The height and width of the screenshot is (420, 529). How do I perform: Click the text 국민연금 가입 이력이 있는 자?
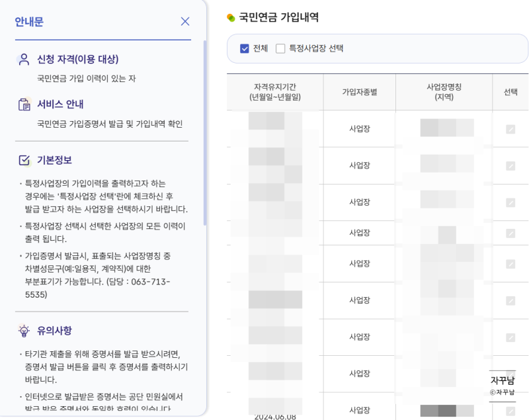[87, 79]
